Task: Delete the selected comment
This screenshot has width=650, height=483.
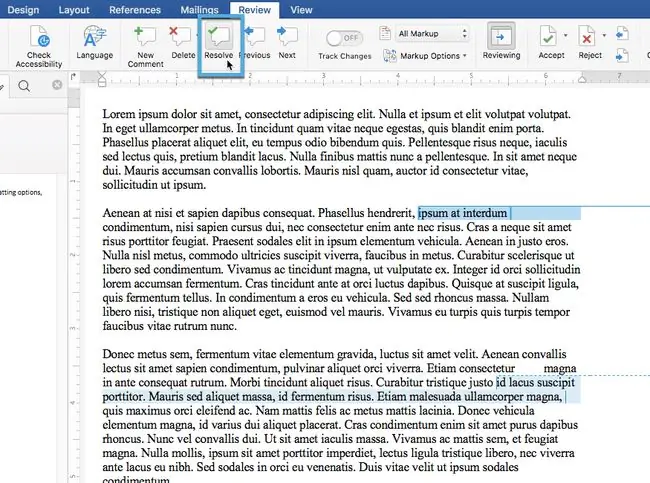Action: click(x=182, y=42)
